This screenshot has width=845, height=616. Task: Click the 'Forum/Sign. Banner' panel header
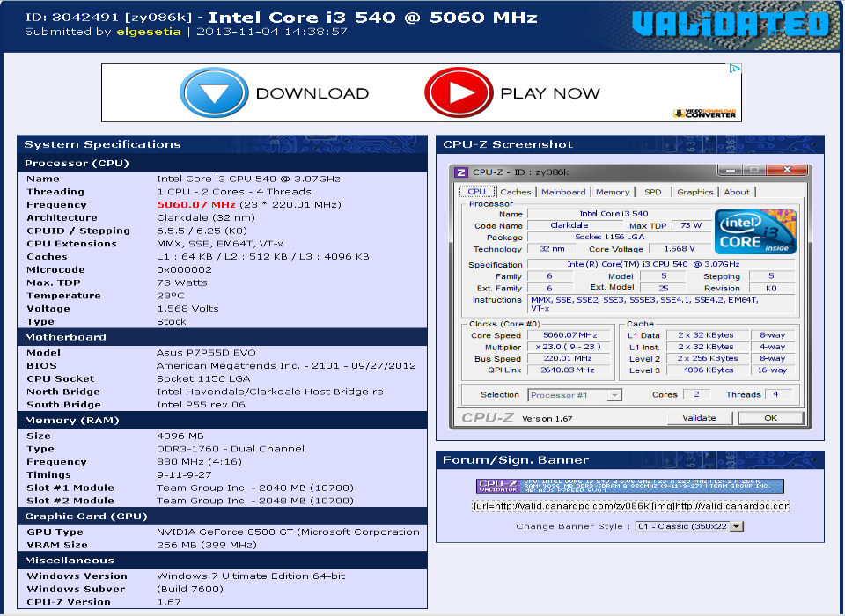click(630, 459)
